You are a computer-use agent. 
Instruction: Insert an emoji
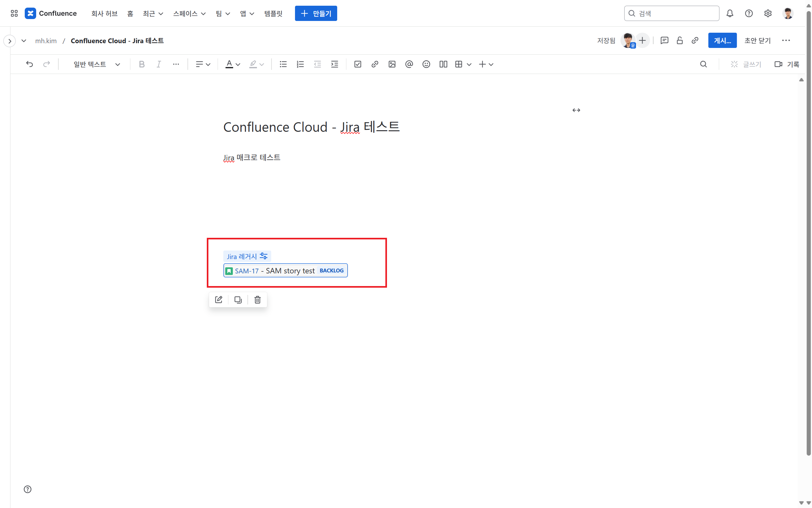(x=426, y=64)
